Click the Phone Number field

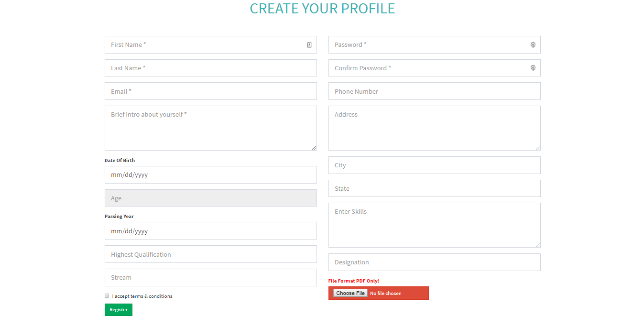click(434, 91)
